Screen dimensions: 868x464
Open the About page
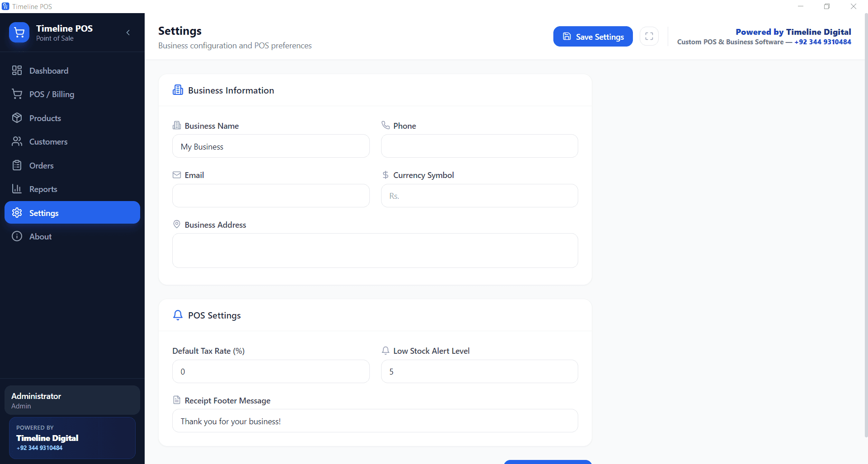pyautogui.click(x=40, y=236)
